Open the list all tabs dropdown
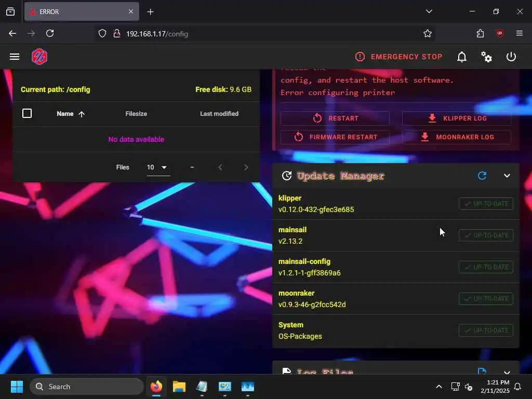The height and width of the screenshot is (399, 532). (x=429, y=11)
